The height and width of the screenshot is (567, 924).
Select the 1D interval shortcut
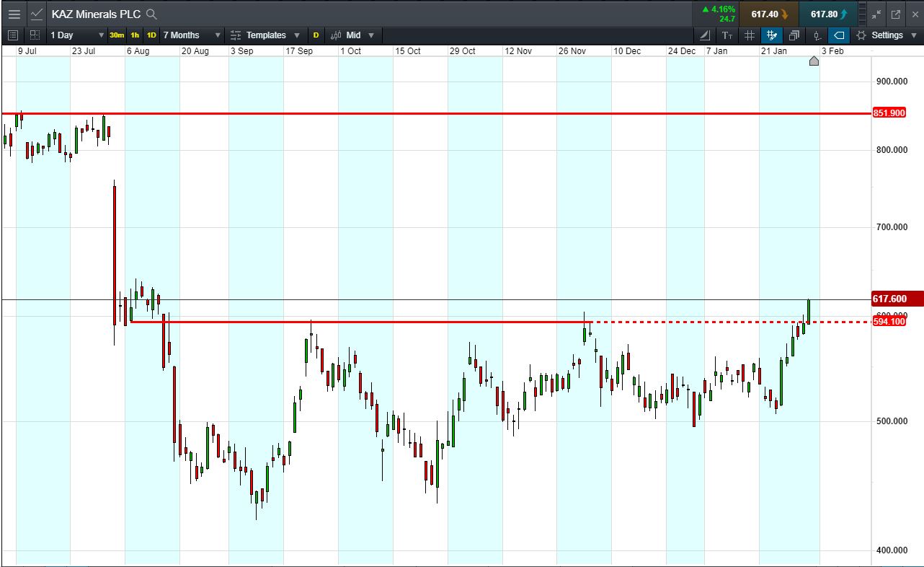click(151, 35)
